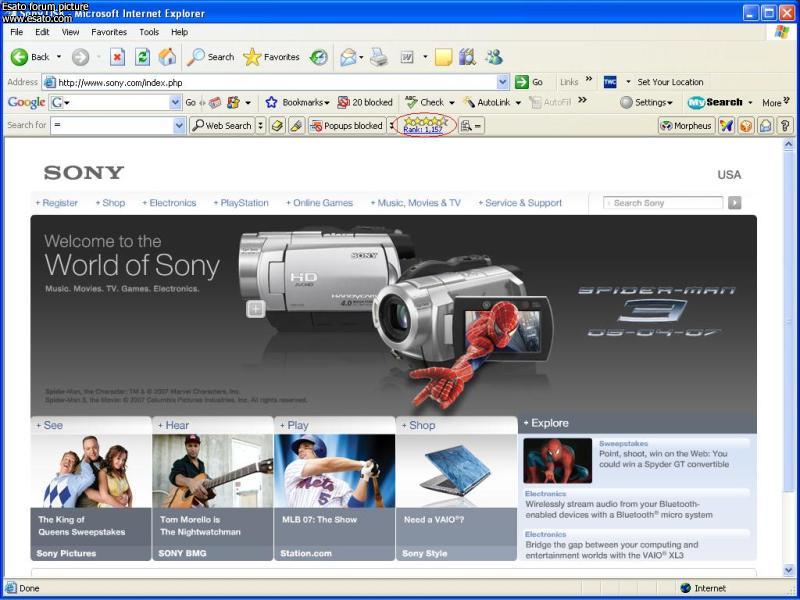Open the Music, Movies & TV link
The height and width of the screenshot is (600, 800).
[x=415, y=203]
